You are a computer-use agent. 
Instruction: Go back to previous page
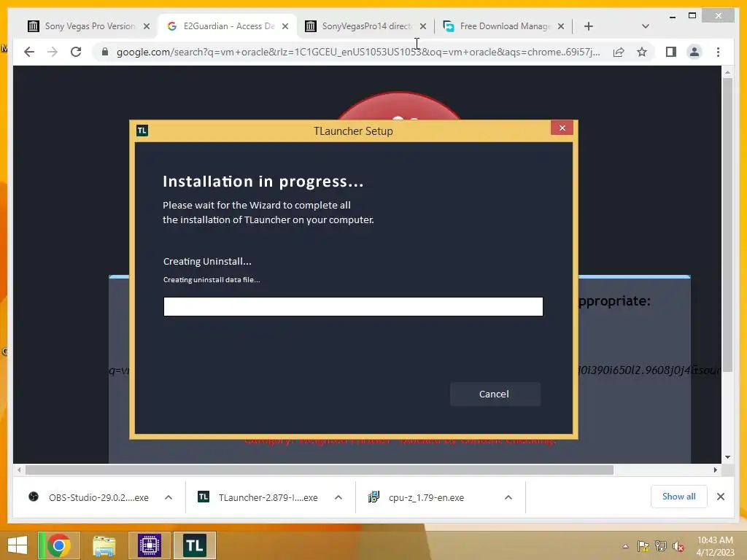tap(29, 52)
